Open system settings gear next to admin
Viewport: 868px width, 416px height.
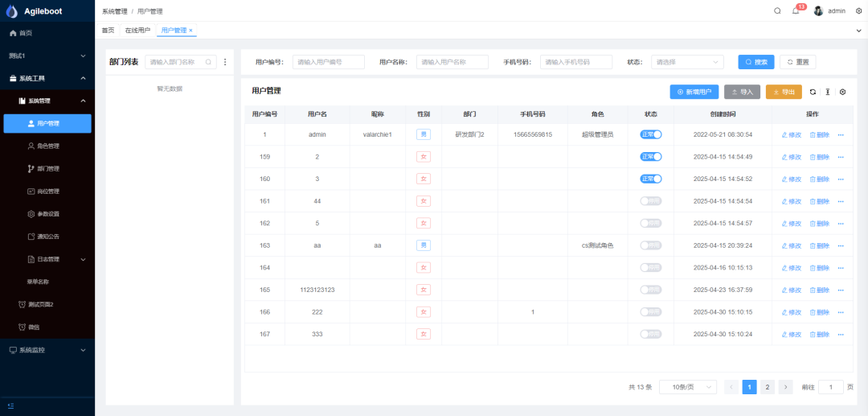coord(858,11)
